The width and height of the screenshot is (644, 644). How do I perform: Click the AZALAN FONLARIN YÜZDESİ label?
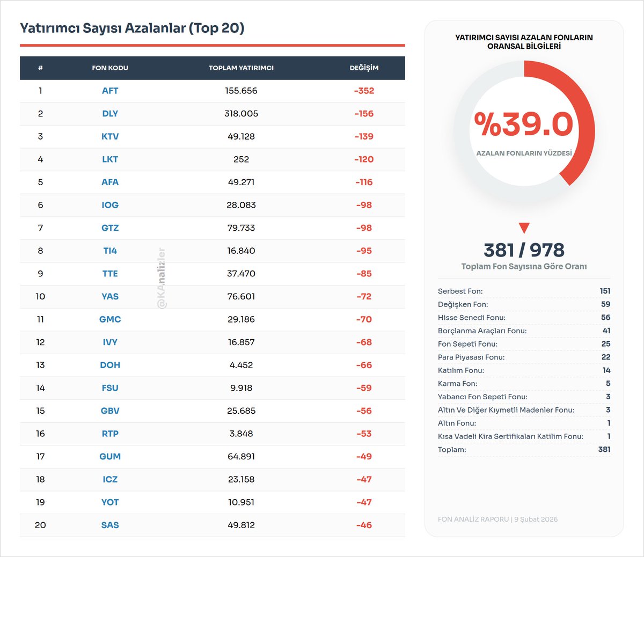coord(524,153)
